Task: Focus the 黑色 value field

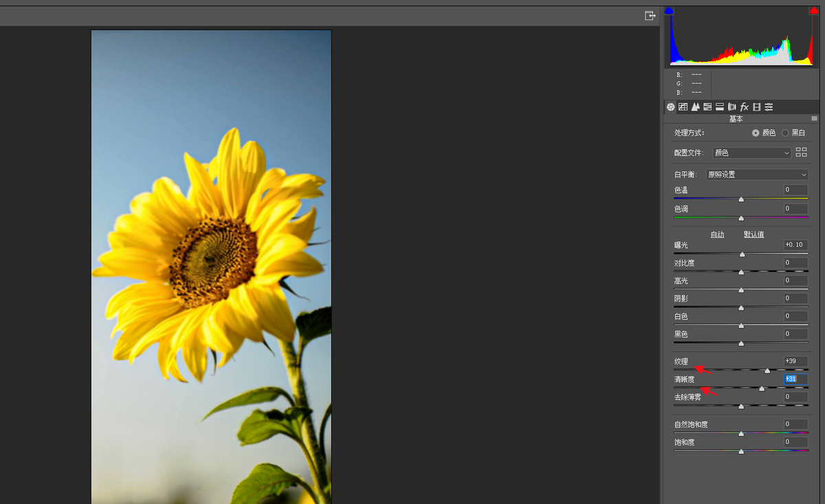Action: [796, 334]
